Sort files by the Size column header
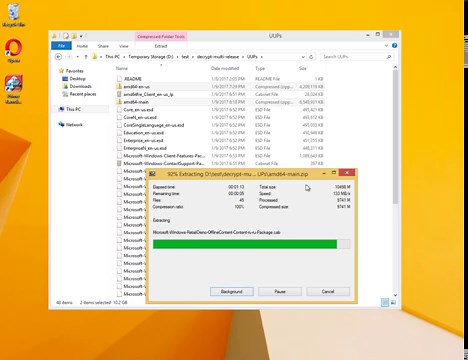 [x=303, y=68]
